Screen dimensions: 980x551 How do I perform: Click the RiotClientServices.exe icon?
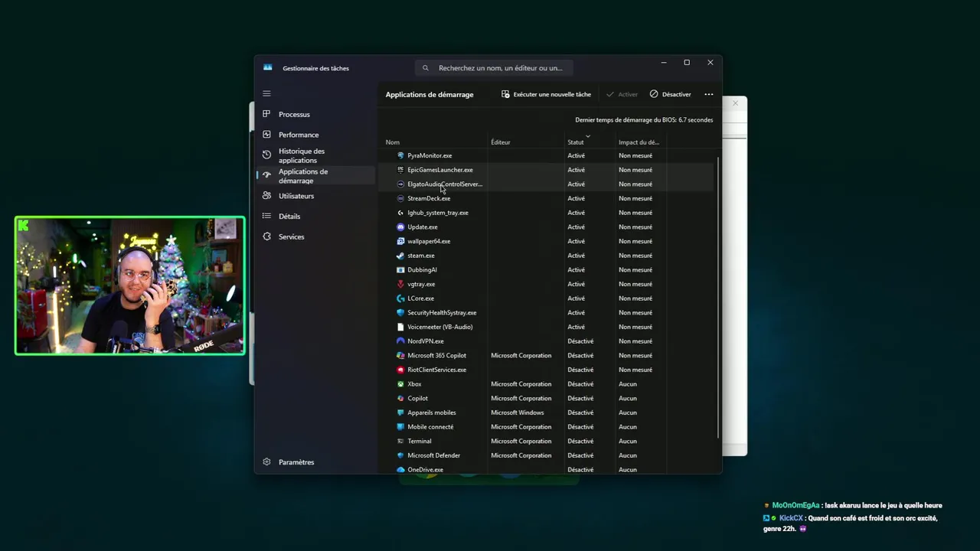[x=400, y=370]
